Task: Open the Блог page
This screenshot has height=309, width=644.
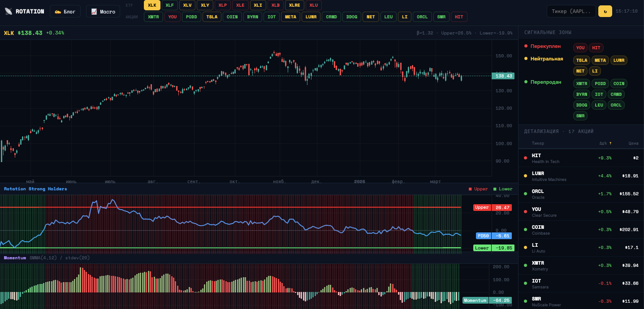Action: (x=65, y=11)
